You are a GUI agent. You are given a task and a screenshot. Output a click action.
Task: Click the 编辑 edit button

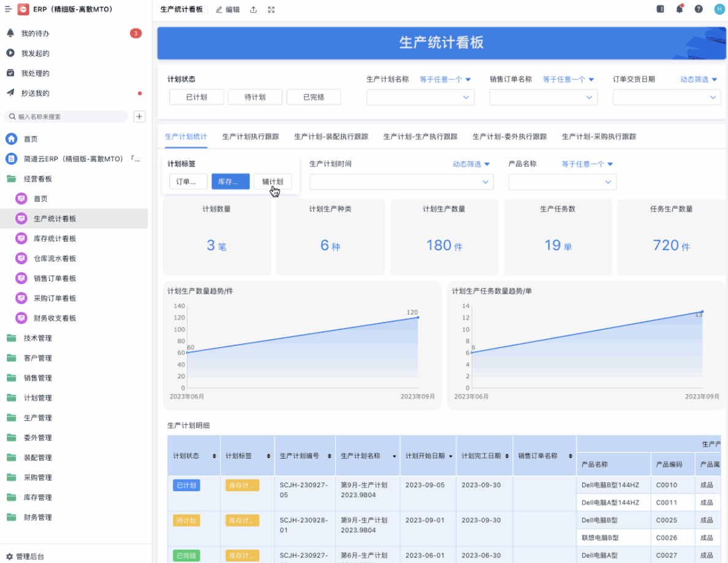[227, 10]
